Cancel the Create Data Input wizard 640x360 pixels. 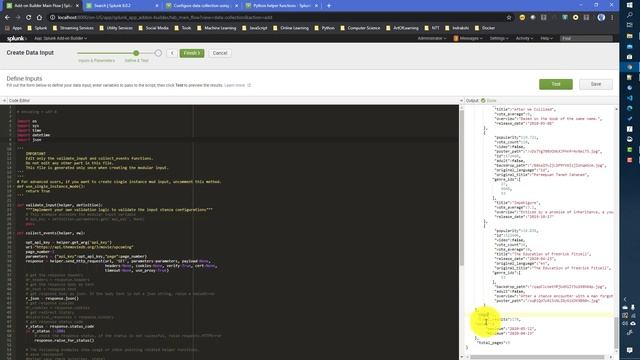pos(220,53)
